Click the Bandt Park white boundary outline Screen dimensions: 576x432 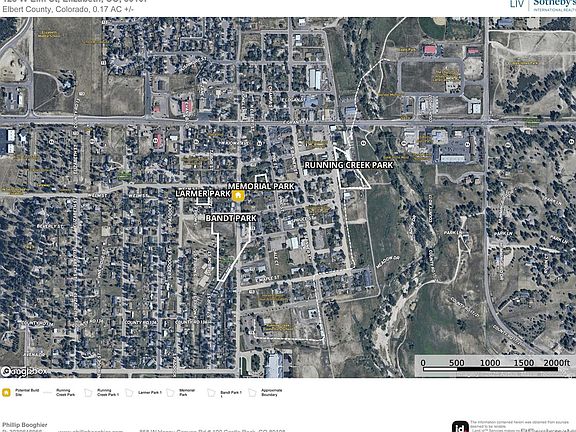231,252
